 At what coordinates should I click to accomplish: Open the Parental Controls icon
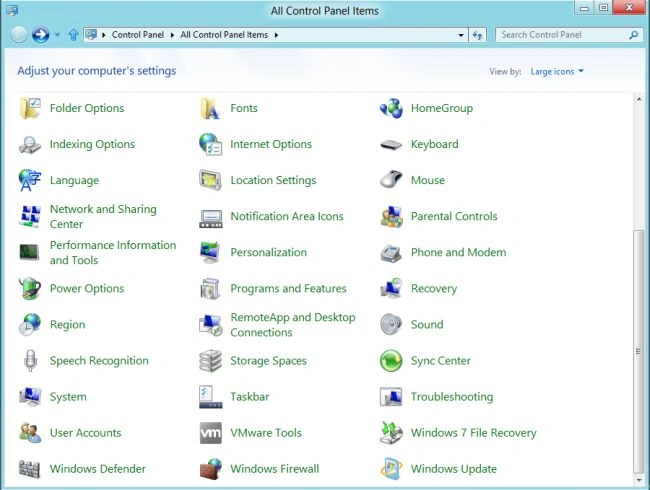tap(391, 216)
